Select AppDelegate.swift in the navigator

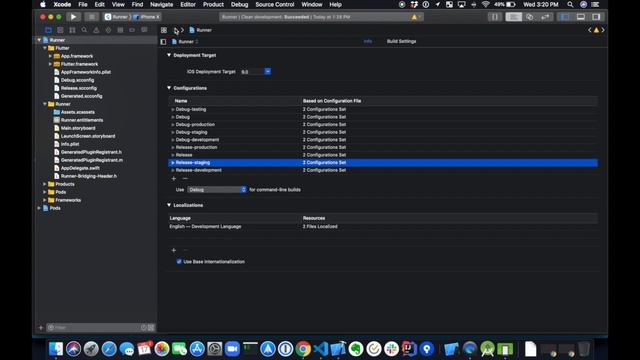click(80, 168)
